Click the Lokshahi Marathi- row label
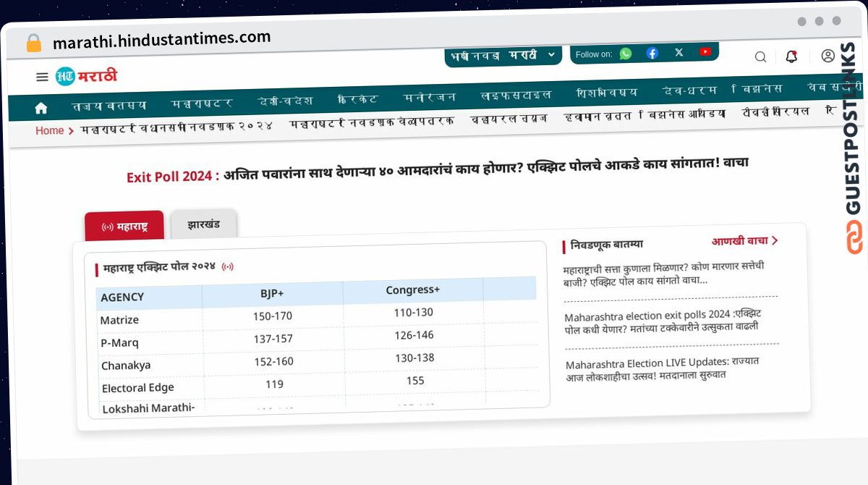Screen dimensions: 868x485 point(148,408)
